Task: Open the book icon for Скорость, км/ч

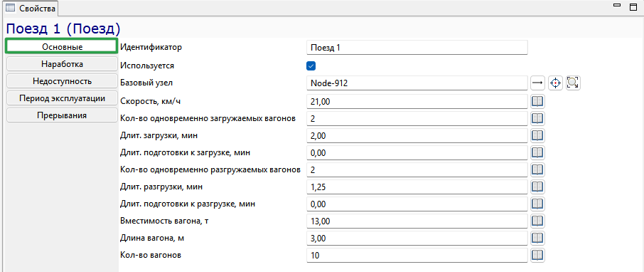Action: (x=537, y=101)
